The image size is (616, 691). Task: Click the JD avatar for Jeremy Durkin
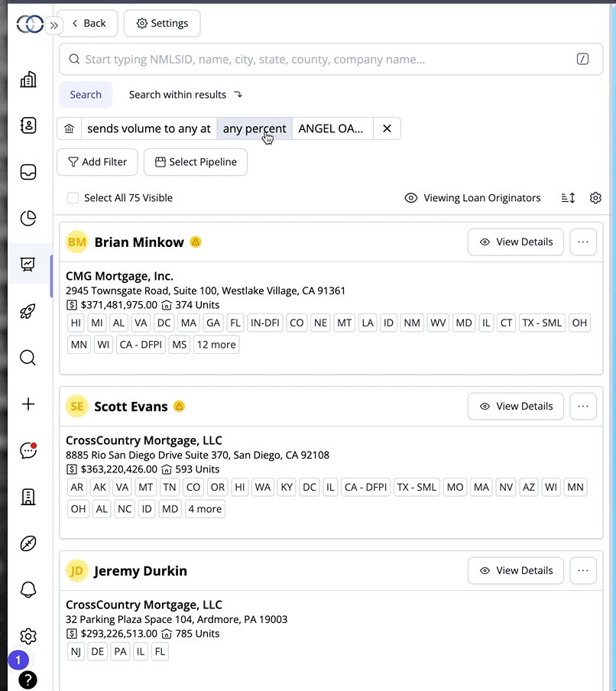[76, 571]
